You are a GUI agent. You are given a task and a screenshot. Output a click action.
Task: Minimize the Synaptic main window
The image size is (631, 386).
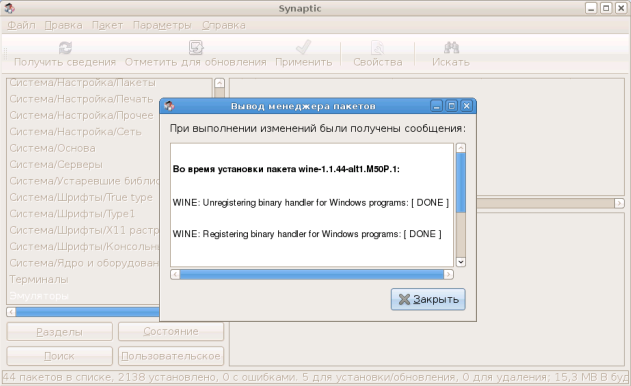[591, 8]
